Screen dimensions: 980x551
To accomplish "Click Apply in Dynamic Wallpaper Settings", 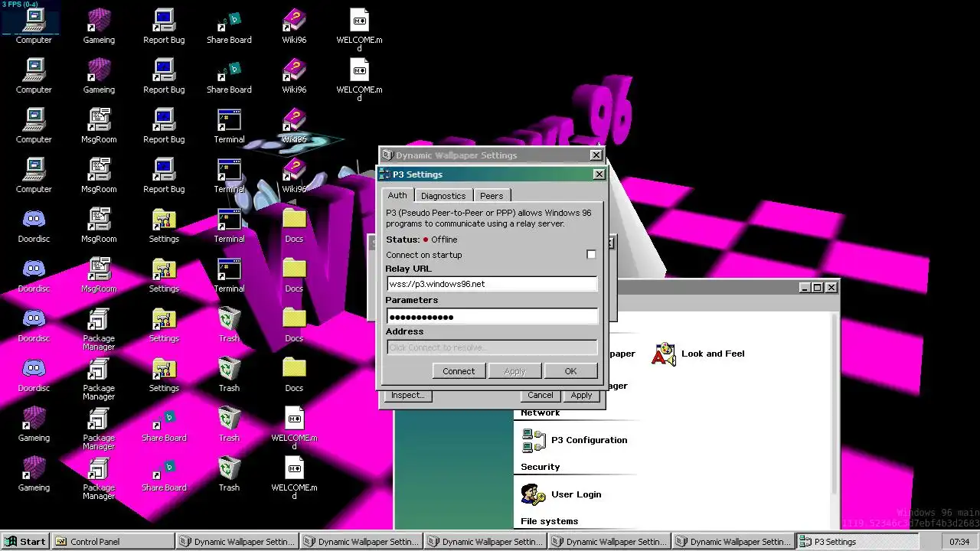I will pyautogui.click(x=581, y=396).
